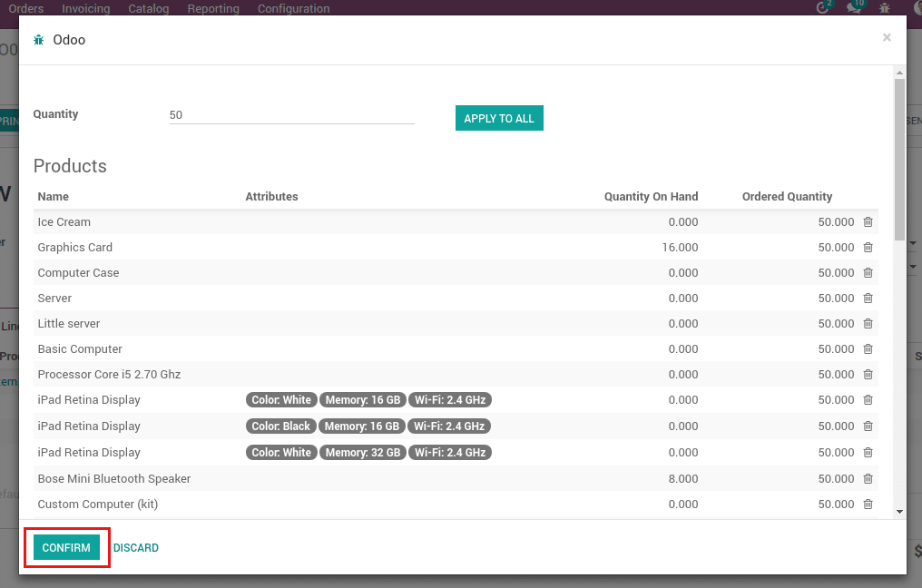
Task: Click Bose Speaker on-hand quantity 8.000
Action: tap(683, 478)
